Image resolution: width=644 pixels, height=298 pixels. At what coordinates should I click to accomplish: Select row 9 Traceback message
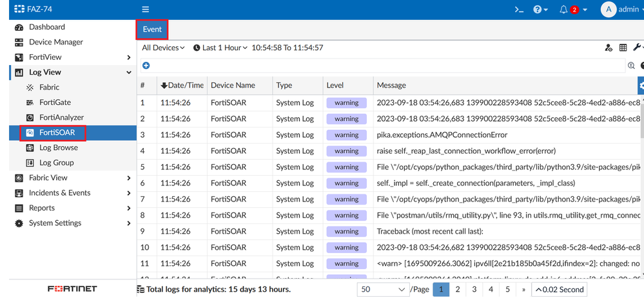pos(430,231)
